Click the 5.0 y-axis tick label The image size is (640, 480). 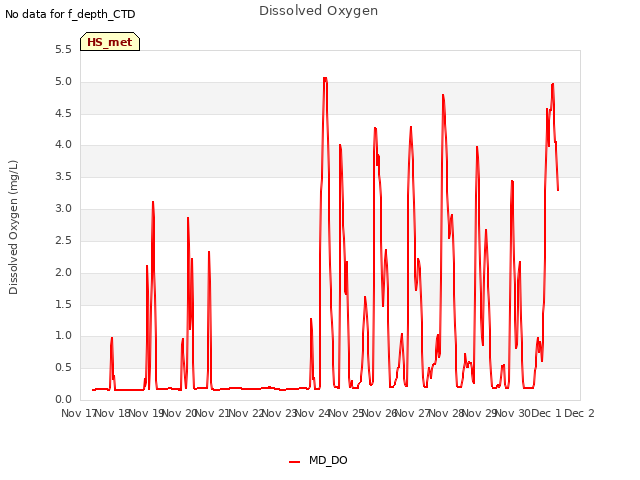[63, 82]
